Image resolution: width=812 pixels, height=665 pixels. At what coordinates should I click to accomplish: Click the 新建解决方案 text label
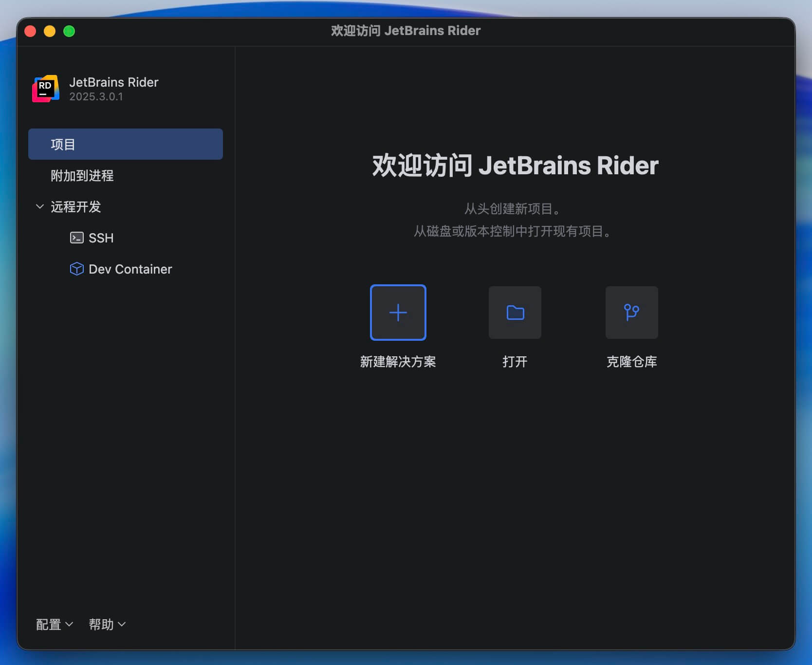[x=398, y=361]
